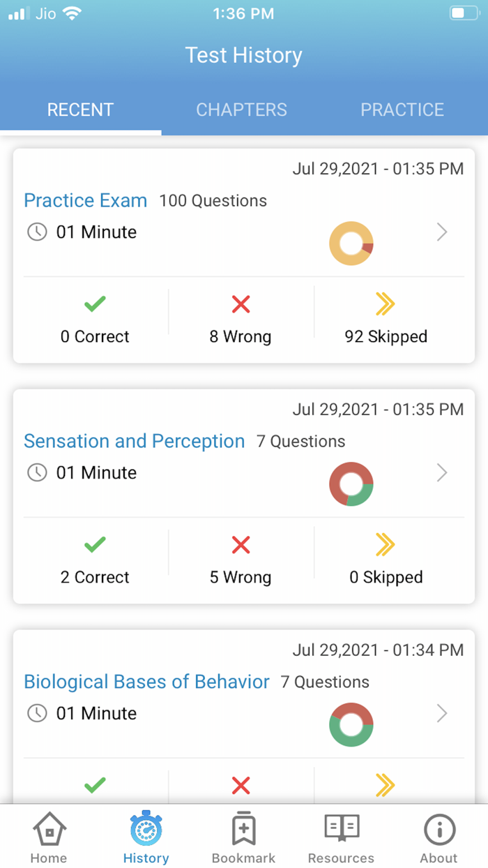Tap the clock icon on Practice Exam
This screenshot has width=488, height=868.
click(x=37, y=232)
